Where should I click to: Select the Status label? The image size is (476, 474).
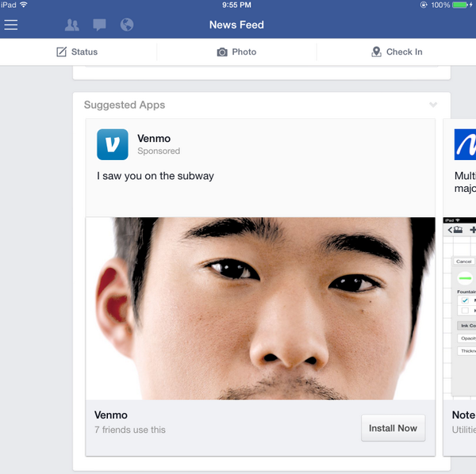[x=84, y=52]
